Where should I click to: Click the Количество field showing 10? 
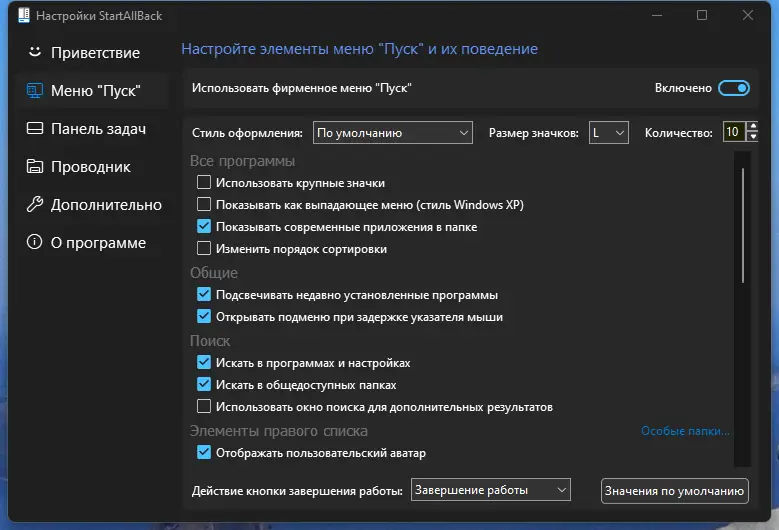tap(734, 132)
